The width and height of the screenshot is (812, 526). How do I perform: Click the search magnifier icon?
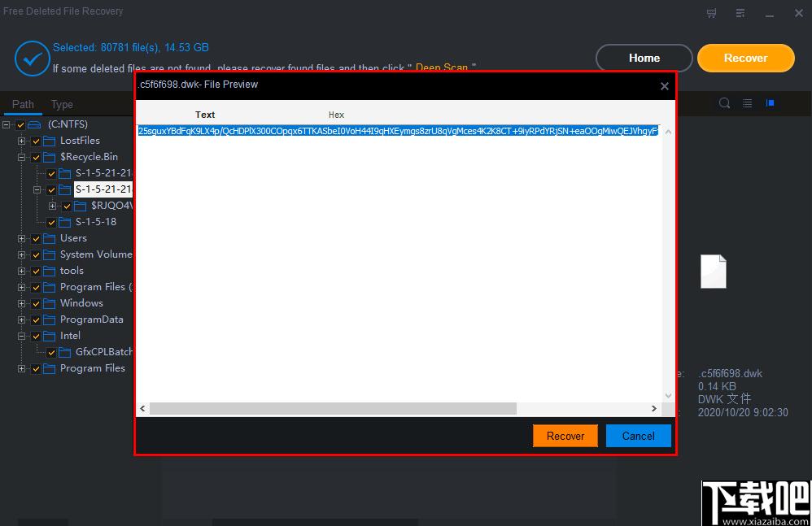tap(724, 103)
